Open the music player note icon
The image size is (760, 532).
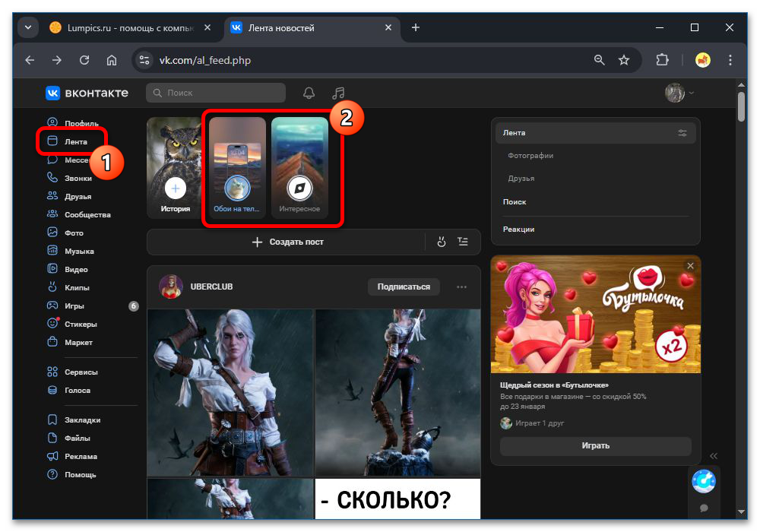coord(338,93)
